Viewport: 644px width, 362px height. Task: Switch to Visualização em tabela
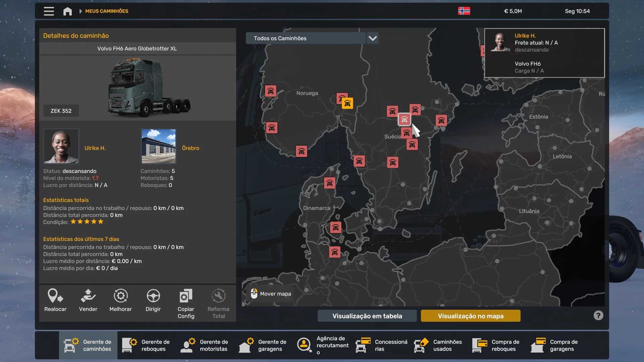(367, 316)
